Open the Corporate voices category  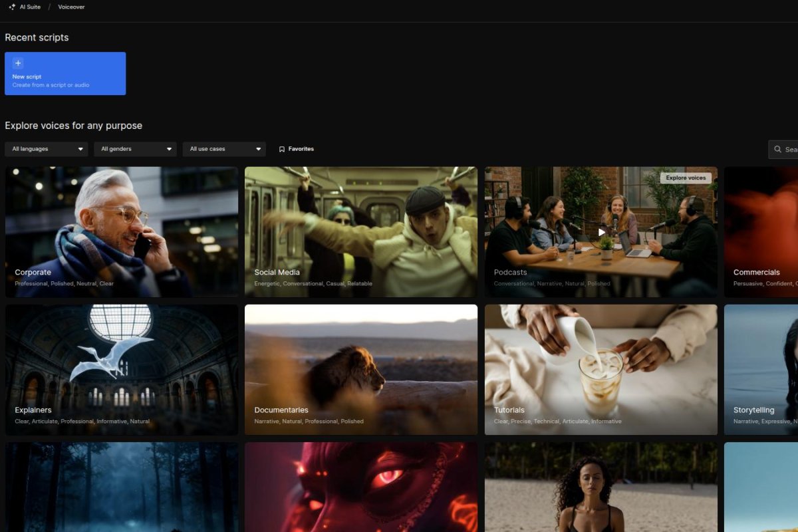coord(122,231)
